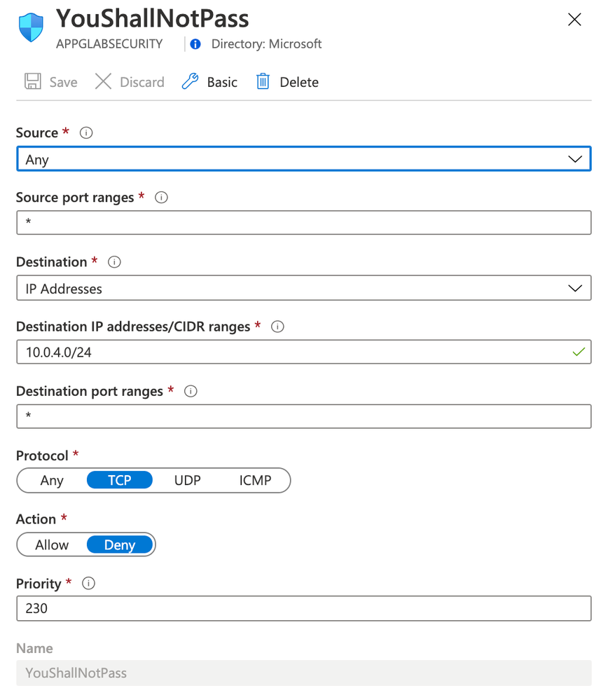601x700 pixels.
Task: Click the Priority input field
Action: (x=303, y=608)
